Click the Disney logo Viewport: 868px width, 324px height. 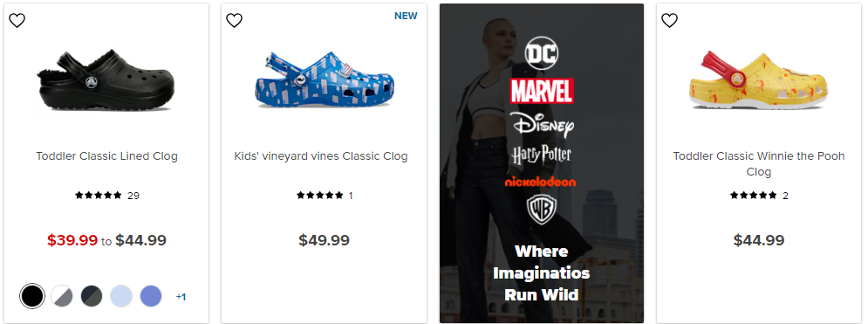click(543, 124)
